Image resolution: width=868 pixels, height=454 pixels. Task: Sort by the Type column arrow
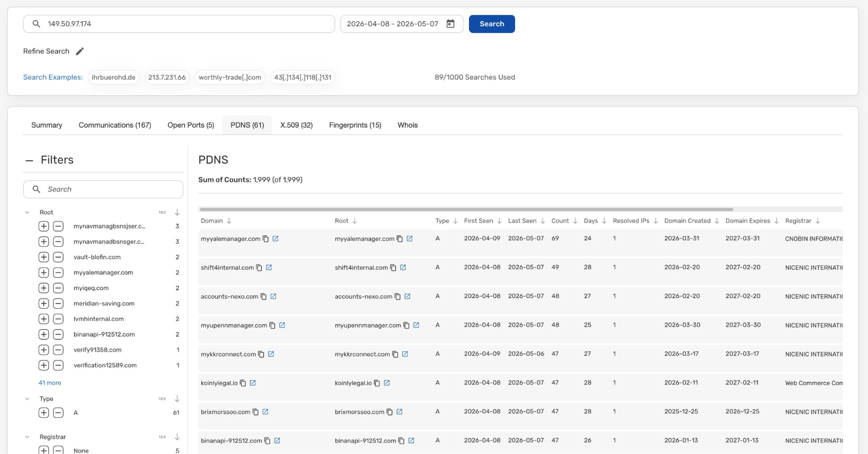pos(455,221)
